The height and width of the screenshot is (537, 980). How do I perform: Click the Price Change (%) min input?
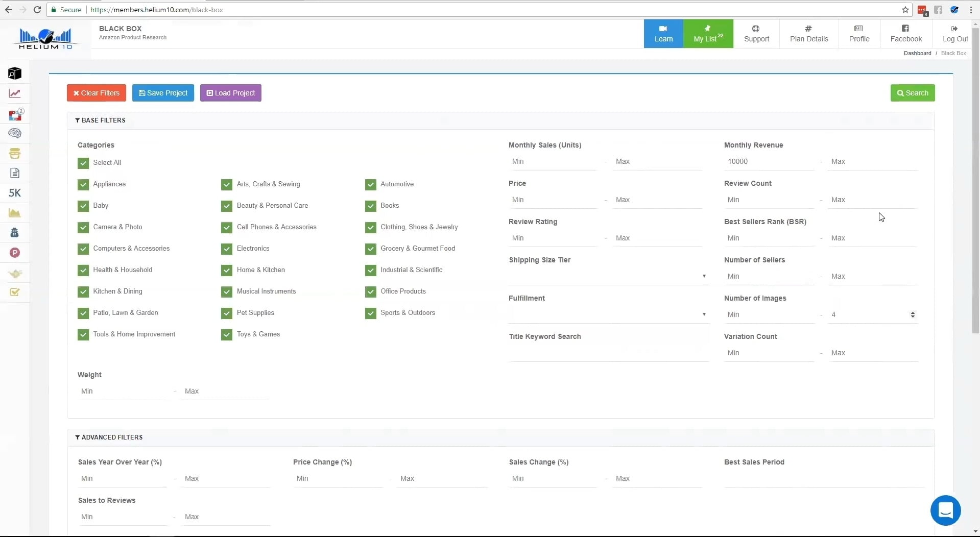click(x=338, y=479)
